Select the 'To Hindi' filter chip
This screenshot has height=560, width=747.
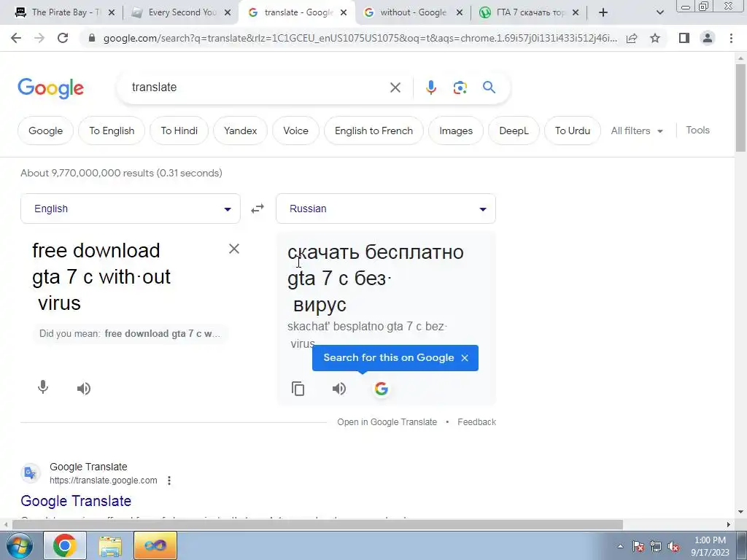[179, 131]
